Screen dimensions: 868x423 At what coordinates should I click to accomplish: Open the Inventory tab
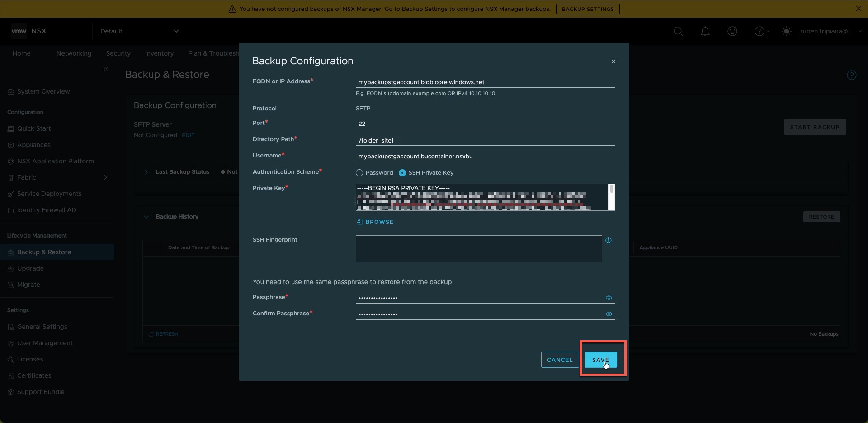(x=159, y=53)
